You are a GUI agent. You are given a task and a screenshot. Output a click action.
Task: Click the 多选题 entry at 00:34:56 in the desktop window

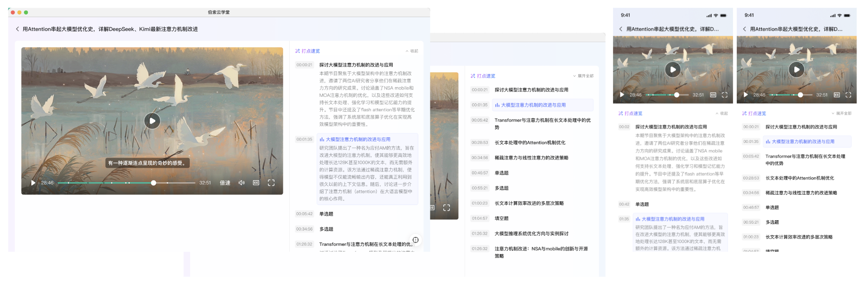[x=326, y=229]
